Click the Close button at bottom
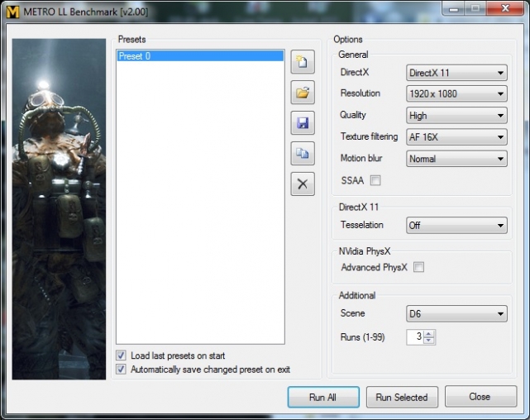Viewport: 530px width, 420px height. 480,396
